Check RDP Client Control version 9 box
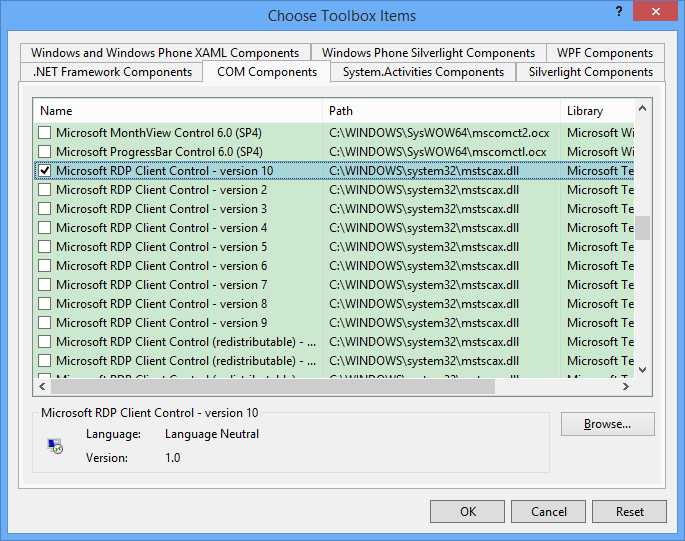This screenshot has height=541, width=685. click(45, 323)
